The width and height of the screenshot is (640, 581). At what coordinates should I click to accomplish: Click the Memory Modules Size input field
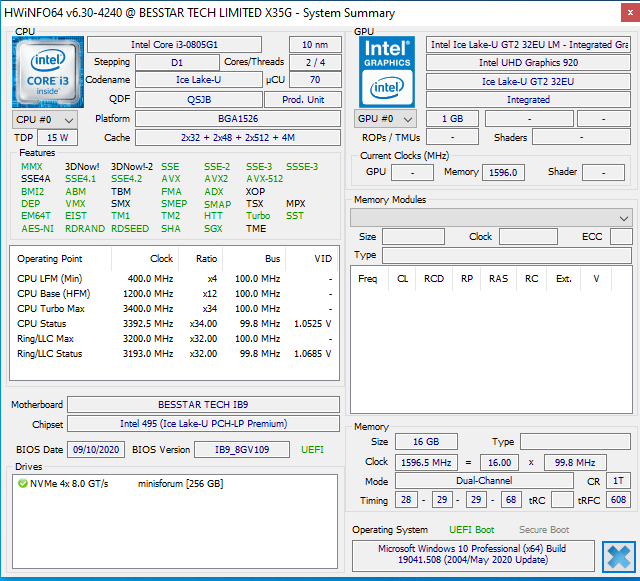[x=413, y=237]
